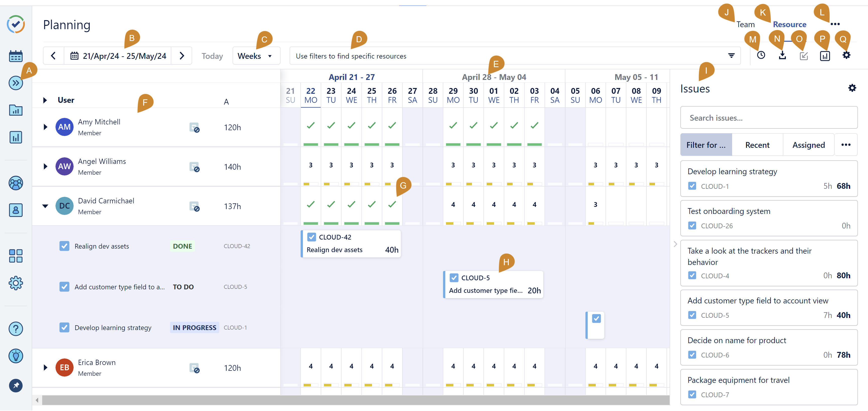868x411 pixels.
Task: Click Angel Williams' Monday 22 workload bar
Action: coord(311,184)
